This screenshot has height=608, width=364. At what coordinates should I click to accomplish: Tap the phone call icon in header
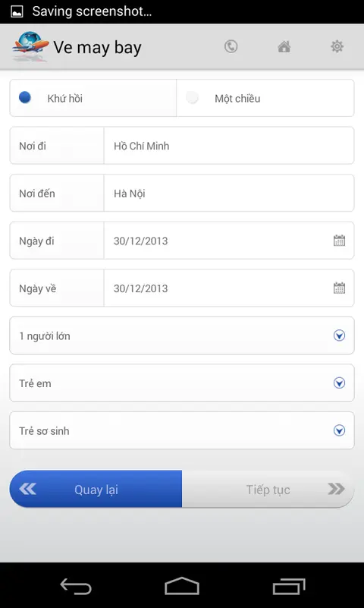[x=231, y=46]
